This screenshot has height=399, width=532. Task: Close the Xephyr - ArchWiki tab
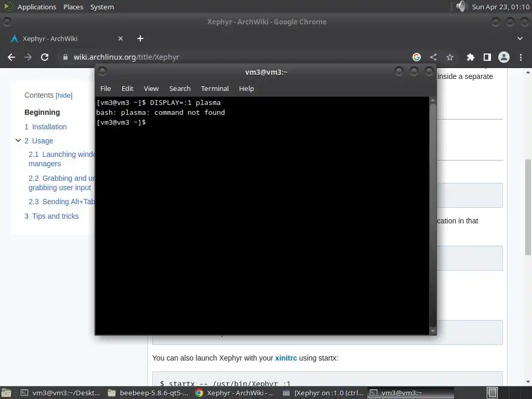coord(121,38)
